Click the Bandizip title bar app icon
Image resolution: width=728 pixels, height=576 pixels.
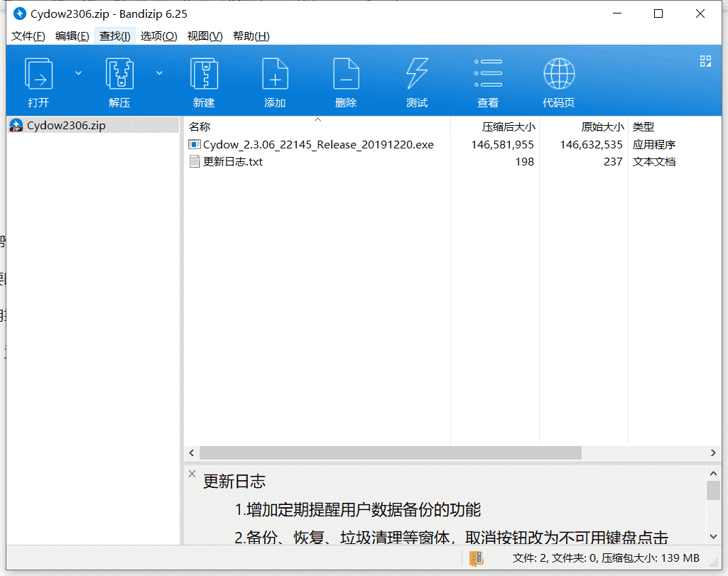(19, 14)
